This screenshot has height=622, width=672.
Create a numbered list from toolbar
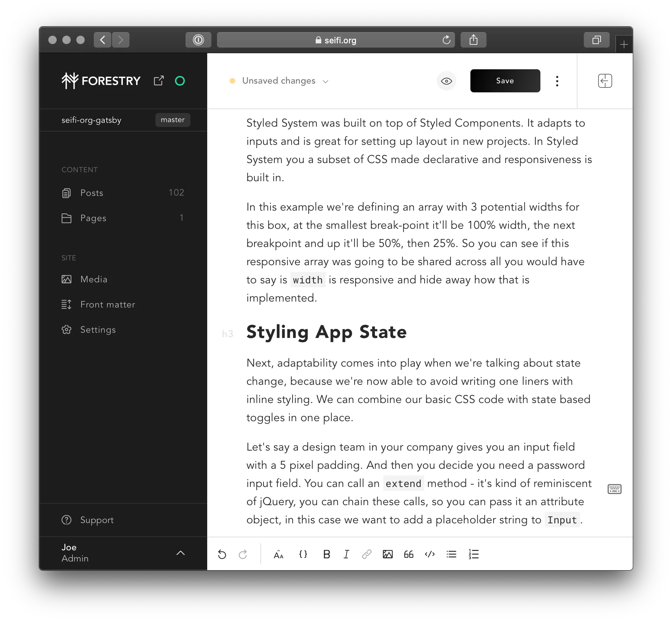point(474,554)
